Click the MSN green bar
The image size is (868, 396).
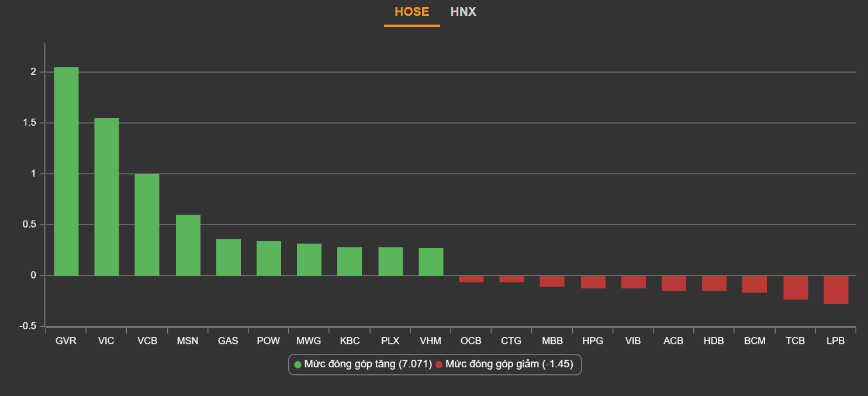188,245
